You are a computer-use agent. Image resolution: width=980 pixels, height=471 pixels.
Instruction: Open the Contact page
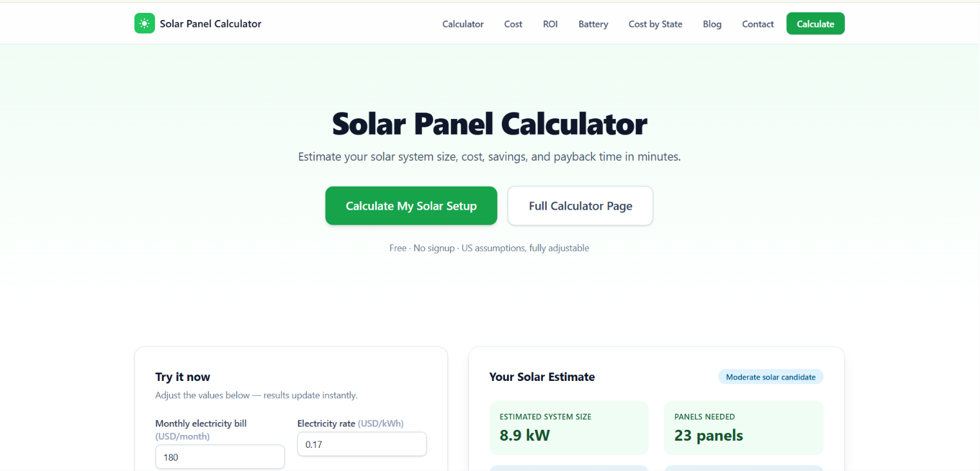[x=757, y=24]
